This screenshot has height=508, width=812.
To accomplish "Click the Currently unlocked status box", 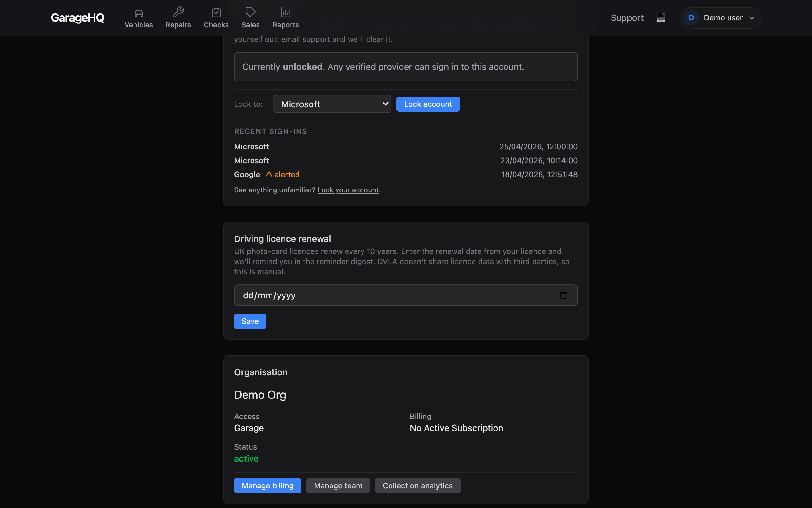I will point(406,67).
